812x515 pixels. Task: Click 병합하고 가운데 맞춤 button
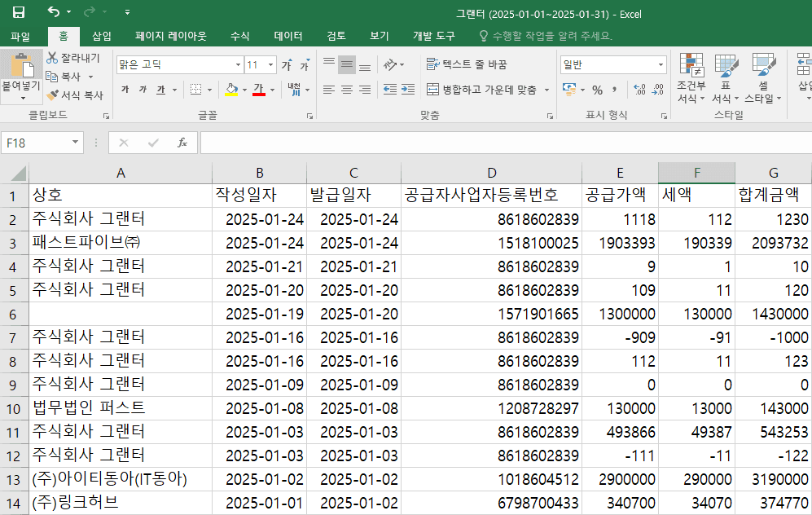tap(481, 90)
